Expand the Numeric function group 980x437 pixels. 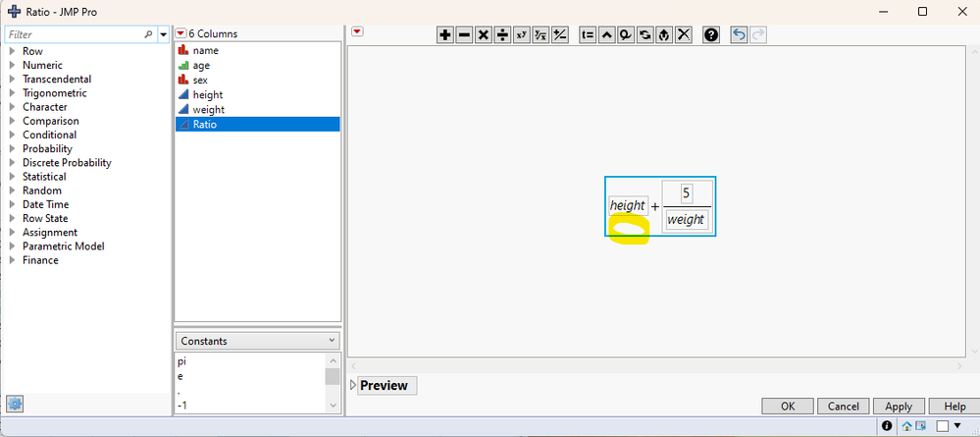[12, 65]
